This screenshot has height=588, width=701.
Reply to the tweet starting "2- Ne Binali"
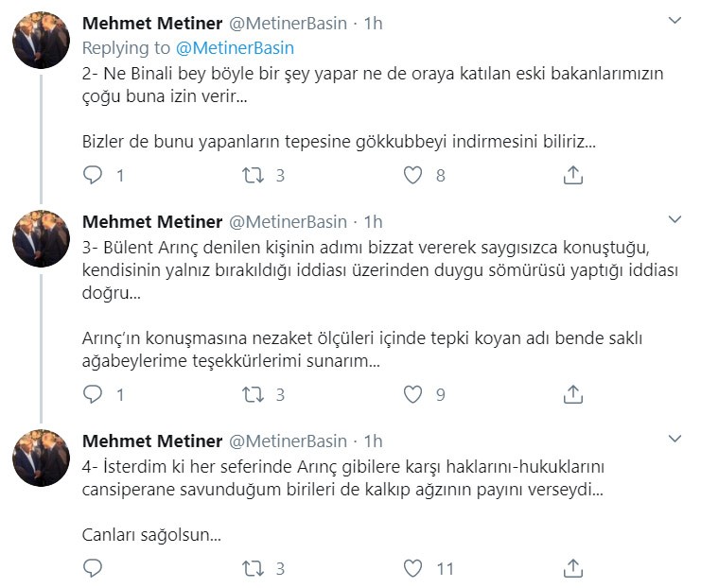click(x=93, y=175)
